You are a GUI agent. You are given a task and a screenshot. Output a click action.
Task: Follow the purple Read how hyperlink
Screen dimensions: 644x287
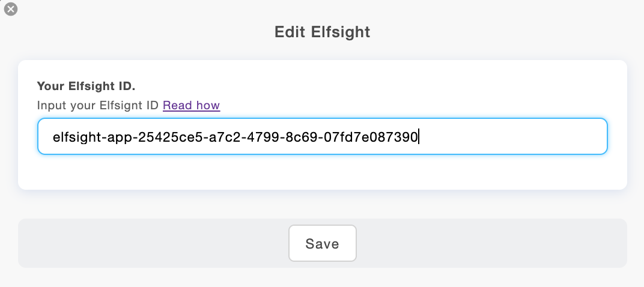coord(191,106)
